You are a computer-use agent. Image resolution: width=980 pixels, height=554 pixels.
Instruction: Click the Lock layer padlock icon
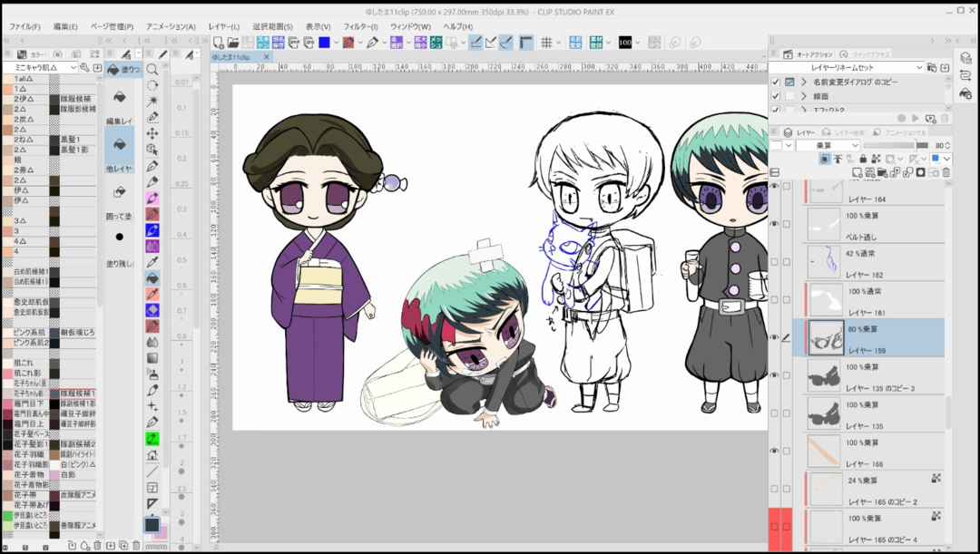pos(863,159)
